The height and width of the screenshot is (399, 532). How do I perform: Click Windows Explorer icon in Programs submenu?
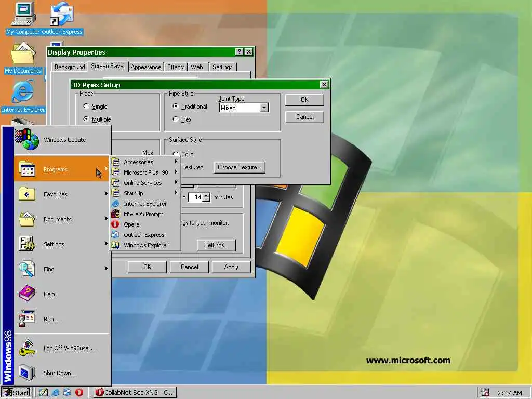[115, 245]
